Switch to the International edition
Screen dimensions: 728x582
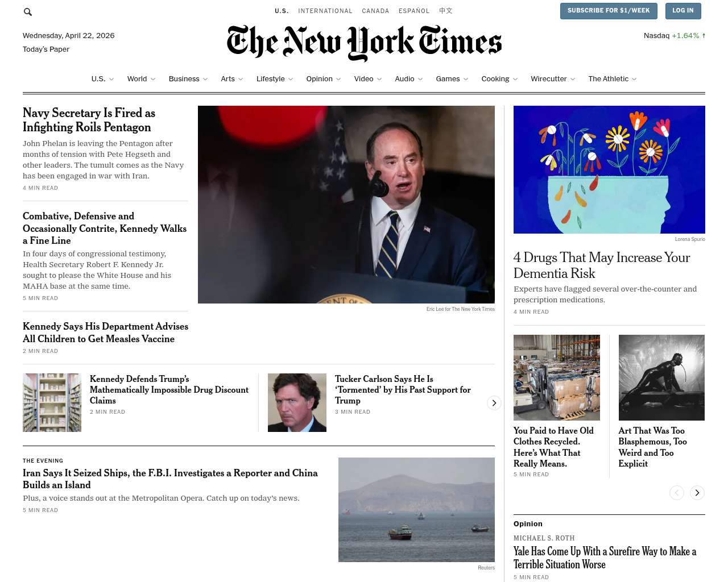[325, 11]
